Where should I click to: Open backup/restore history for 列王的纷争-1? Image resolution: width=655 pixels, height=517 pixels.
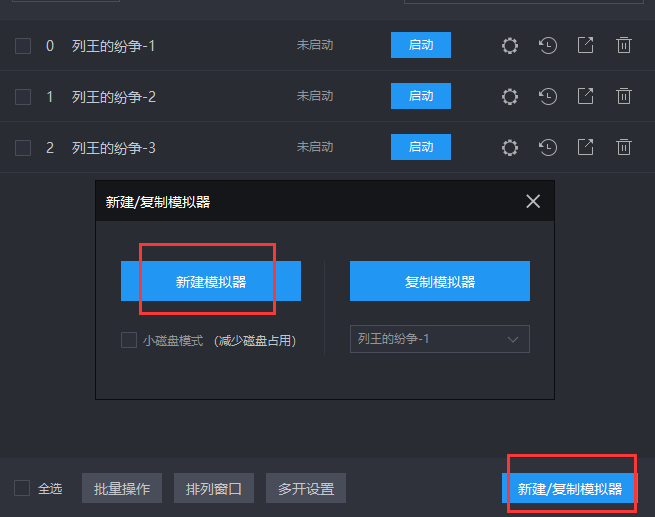click(548, 46)
